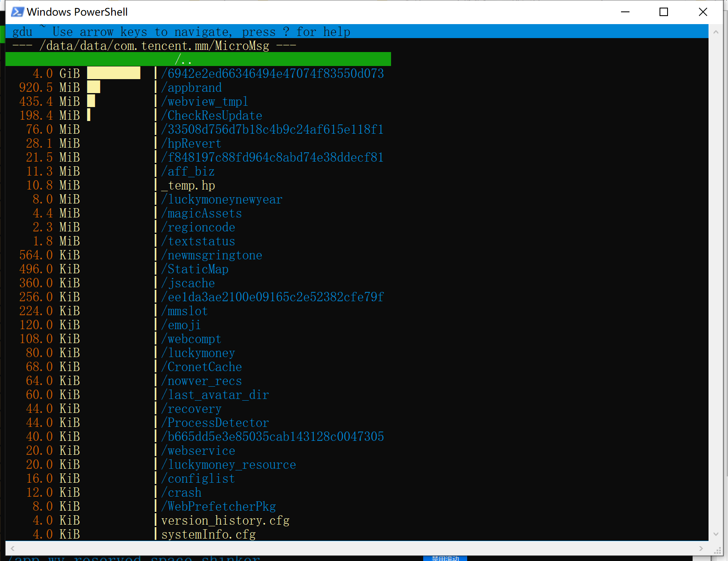Screen dimensions: 728x561
Task: Click the 198.4 MiB size value
Action: (x=49, y=115)
